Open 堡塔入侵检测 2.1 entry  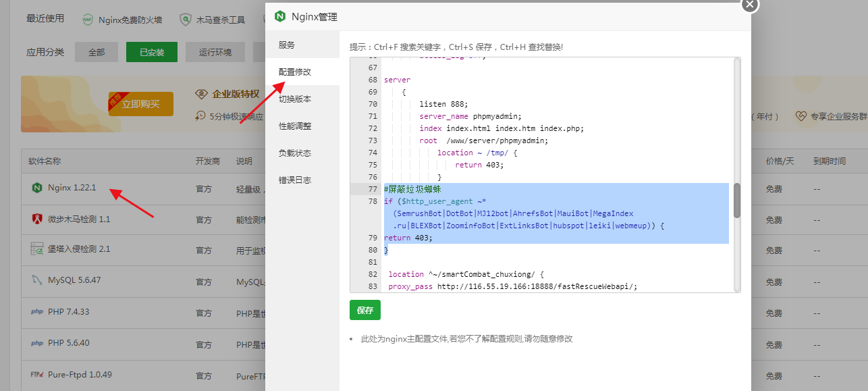(x=79, y=249)
